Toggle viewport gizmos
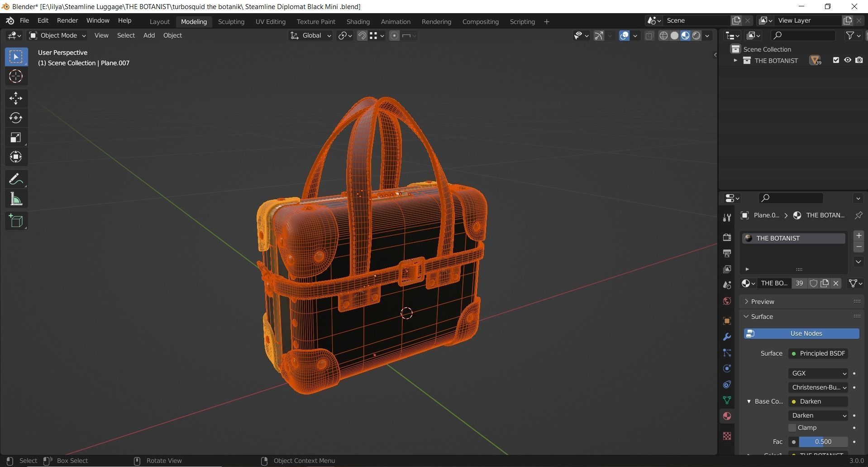 (599, 36)
